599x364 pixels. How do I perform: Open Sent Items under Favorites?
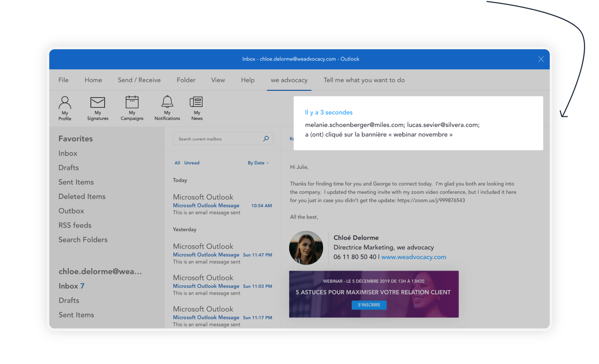click(x=76, y=182)
